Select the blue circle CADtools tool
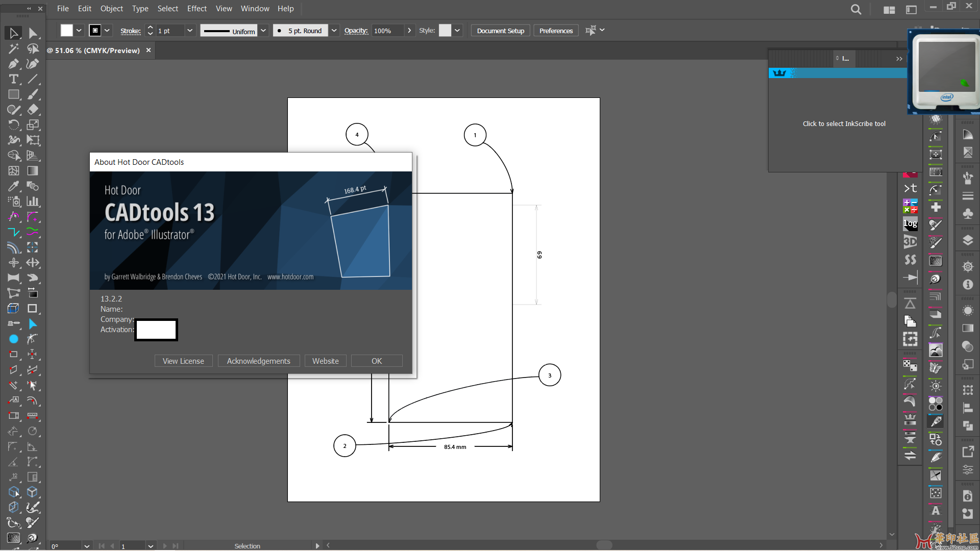Image resolution: width=980 pixels, height=551 pixels. click(x=14, y=339)
